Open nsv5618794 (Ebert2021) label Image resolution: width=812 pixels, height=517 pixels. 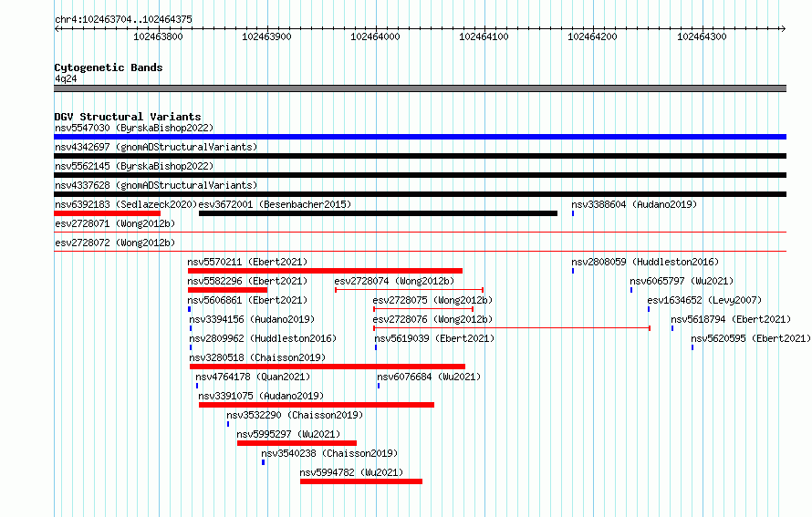coord(731,319)
